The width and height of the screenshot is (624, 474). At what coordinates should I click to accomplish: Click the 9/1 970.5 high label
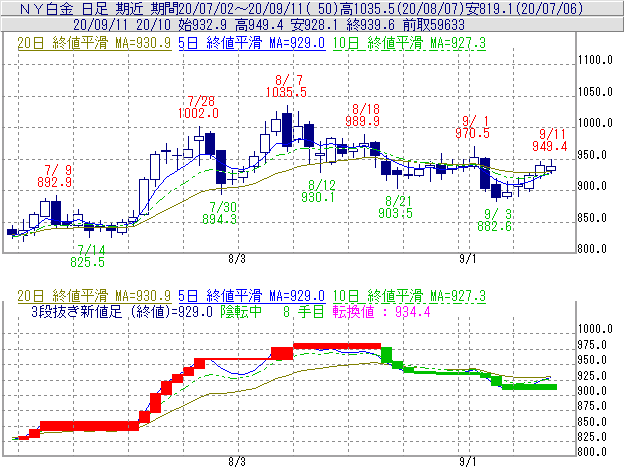click(472, 127)
